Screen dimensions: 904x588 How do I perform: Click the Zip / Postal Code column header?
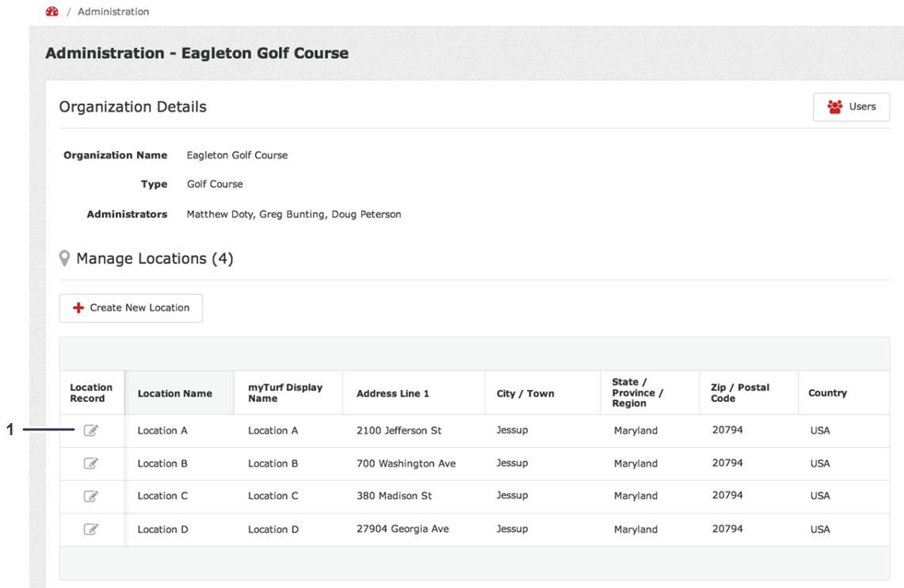[740, 393]
